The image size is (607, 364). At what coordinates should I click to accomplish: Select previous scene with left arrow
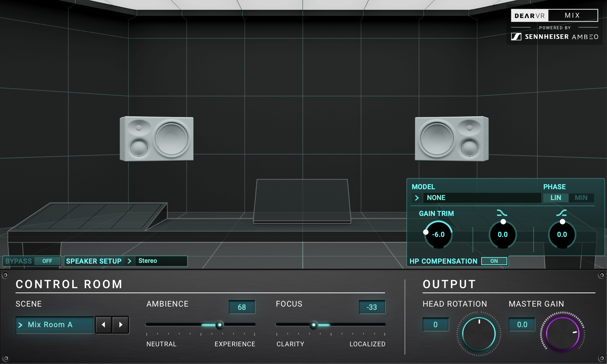(x=103, y=325)
